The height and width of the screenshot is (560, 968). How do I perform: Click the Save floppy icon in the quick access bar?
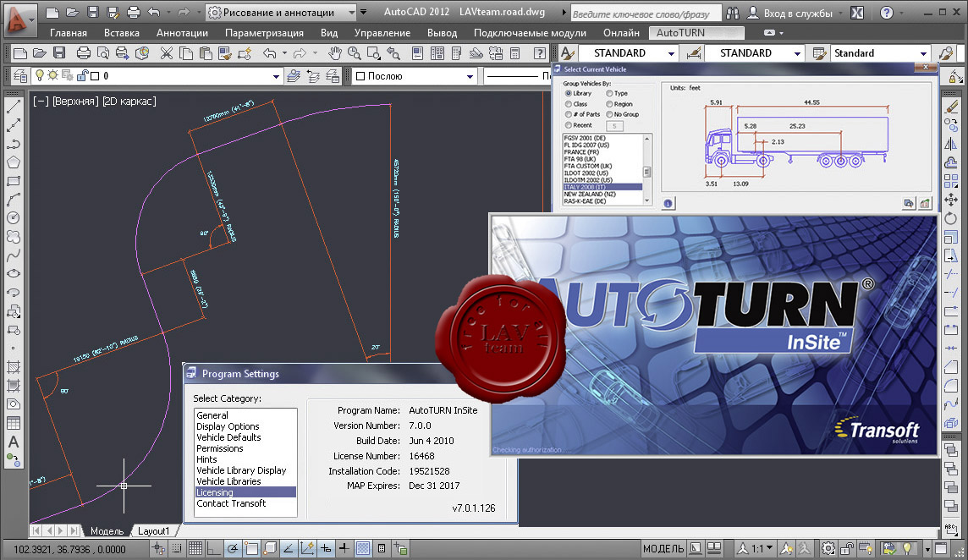click(x=92, y=12)
